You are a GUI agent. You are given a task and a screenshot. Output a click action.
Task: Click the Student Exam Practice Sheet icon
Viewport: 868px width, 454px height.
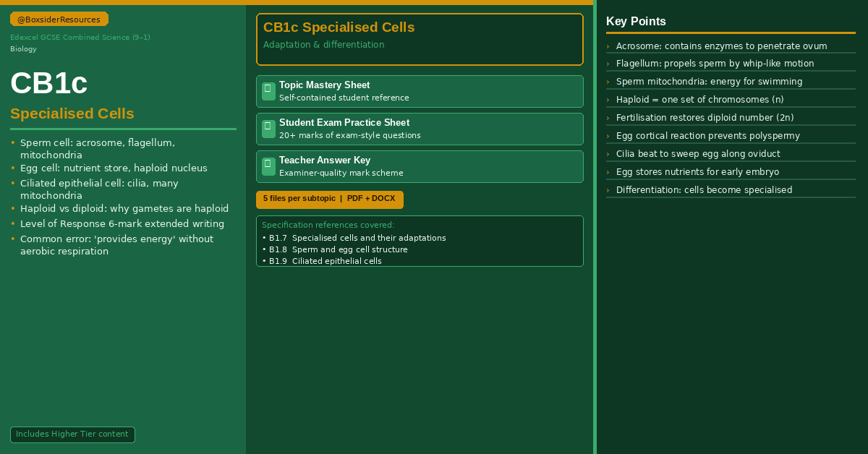coord(268,129)
